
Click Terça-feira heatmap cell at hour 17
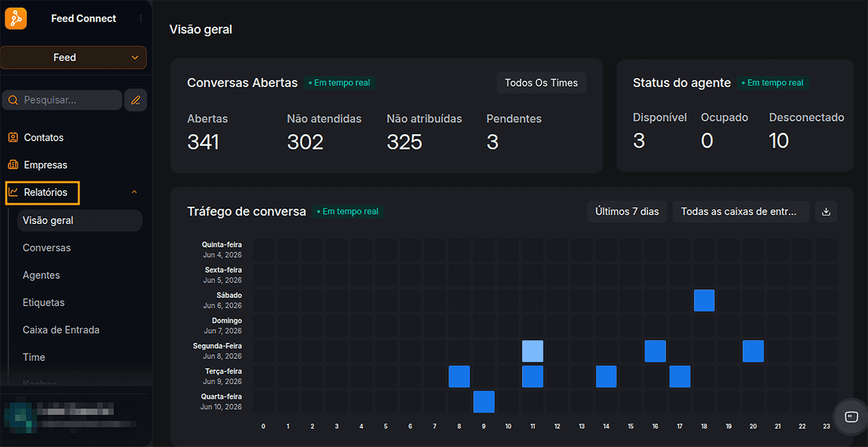[680, 377]
